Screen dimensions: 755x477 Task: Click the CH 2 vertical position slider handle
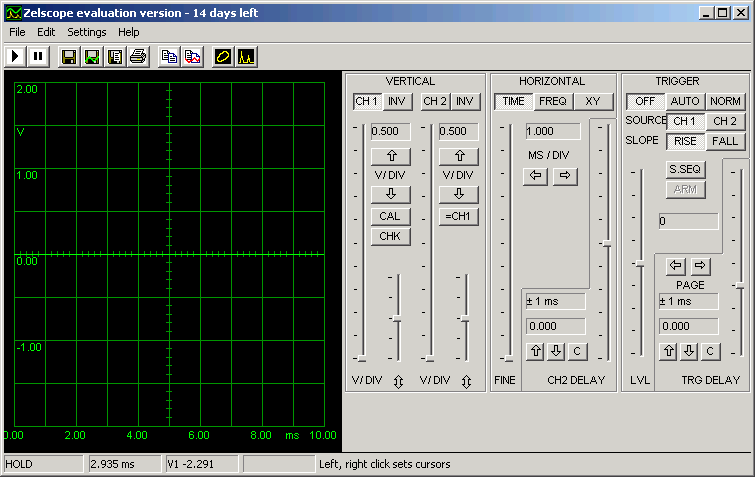click(466, 319)
